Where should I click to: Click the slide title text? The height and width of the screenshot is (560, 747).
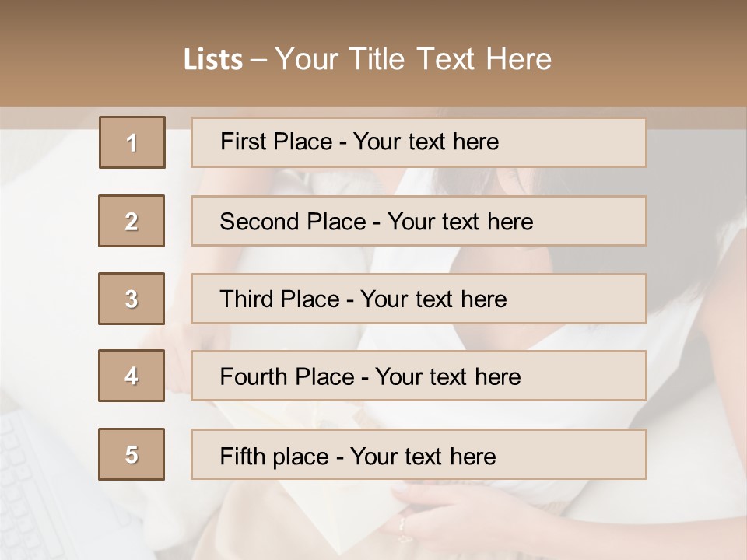pyautogui.click(x=367, y=59)
